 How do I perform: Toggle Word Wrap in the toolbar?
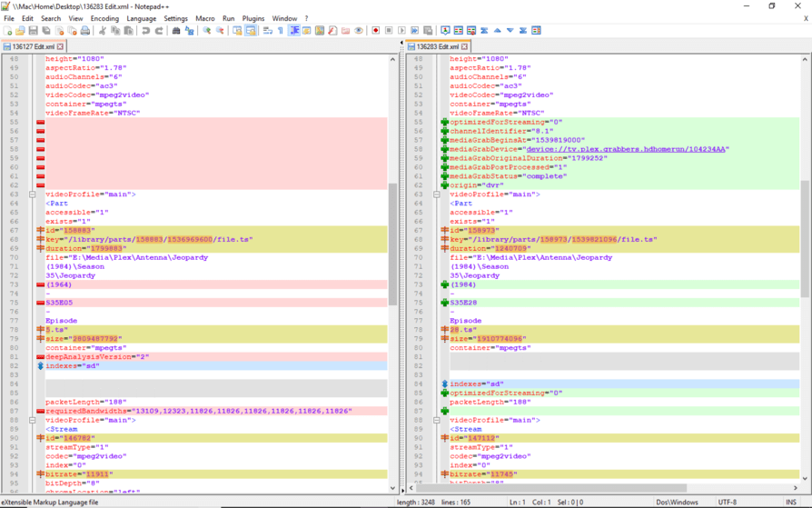tap(267, 31)
